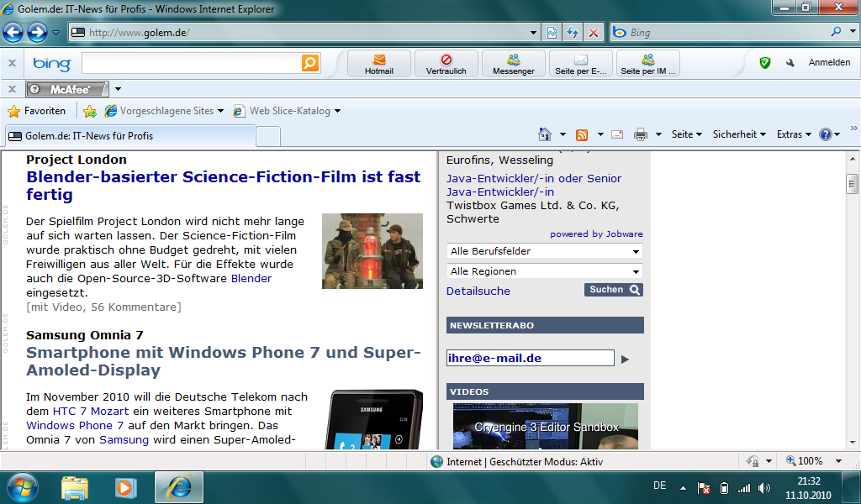Click the Home page icon
861x504 pixels.
click(545, 134)
